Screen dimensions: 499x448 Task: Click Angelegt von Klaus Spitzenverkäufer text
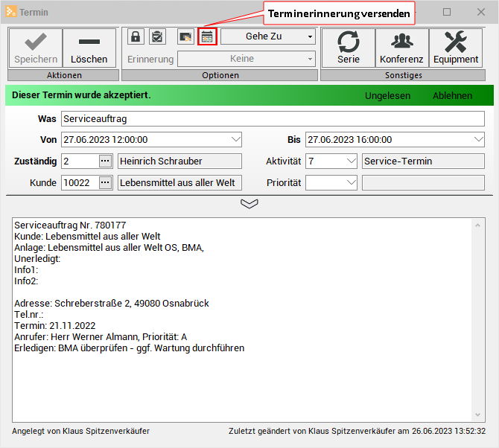81,431
